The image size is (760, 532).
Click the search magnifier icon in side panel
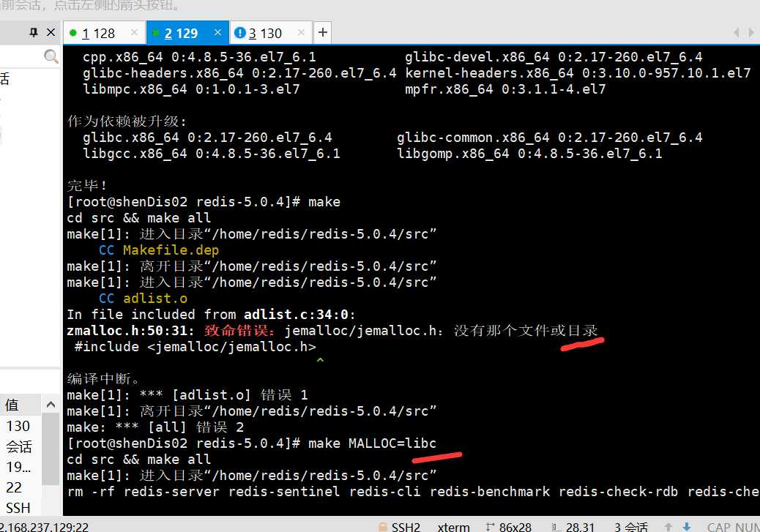[51, 56]
